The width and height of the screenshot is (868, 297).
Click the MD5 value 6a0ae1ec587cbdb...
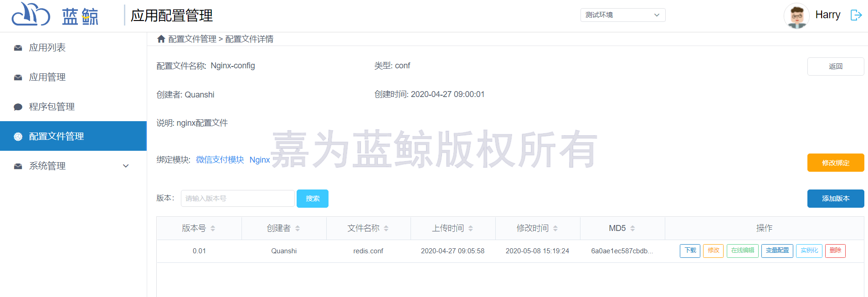point(622,251)
